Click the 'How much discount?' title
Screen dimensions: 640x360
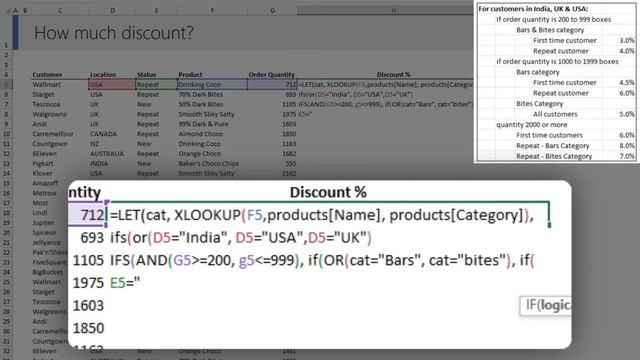114,33
